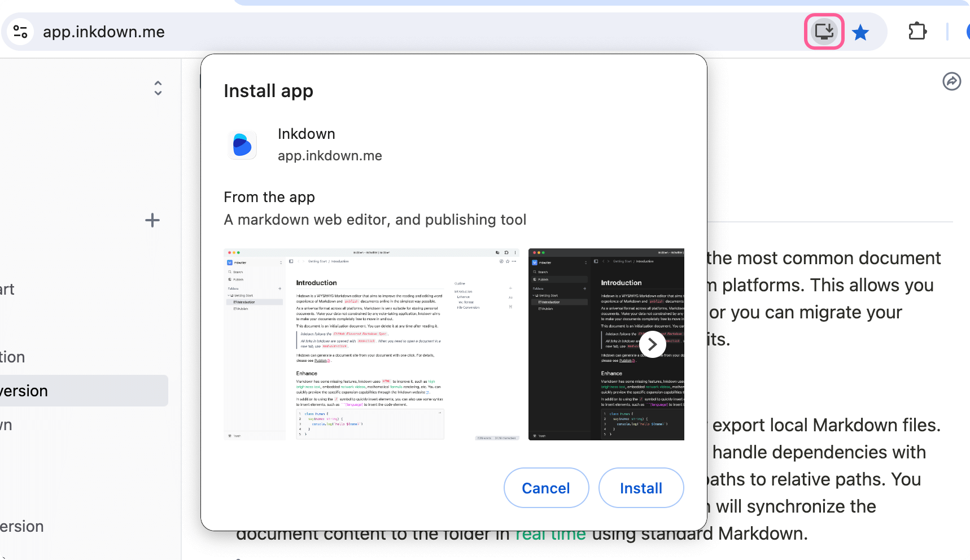The image size is (970, 560).
Task: Open the dark theme screenshot thumbnail
Action: (x=606, y=344)
